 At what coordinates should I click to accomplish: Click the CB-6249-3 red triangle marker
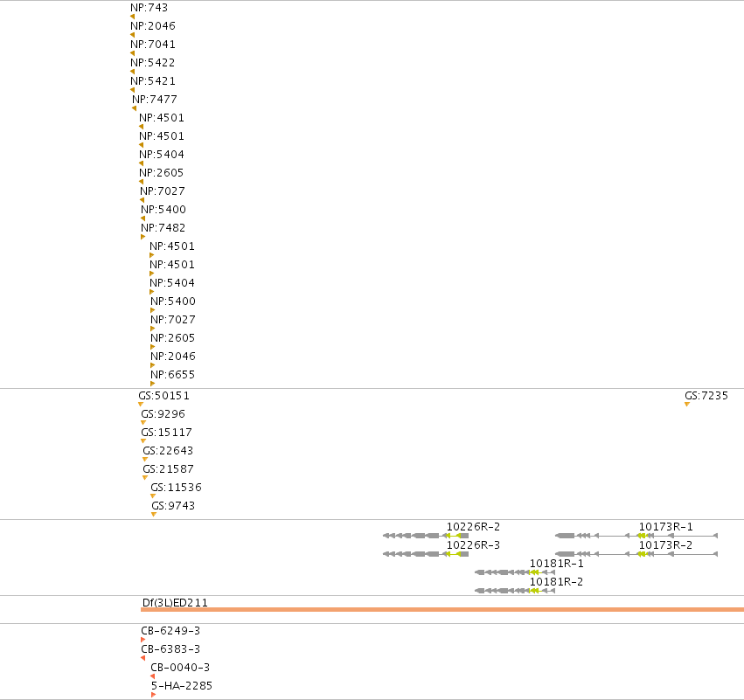click(143, 640)
